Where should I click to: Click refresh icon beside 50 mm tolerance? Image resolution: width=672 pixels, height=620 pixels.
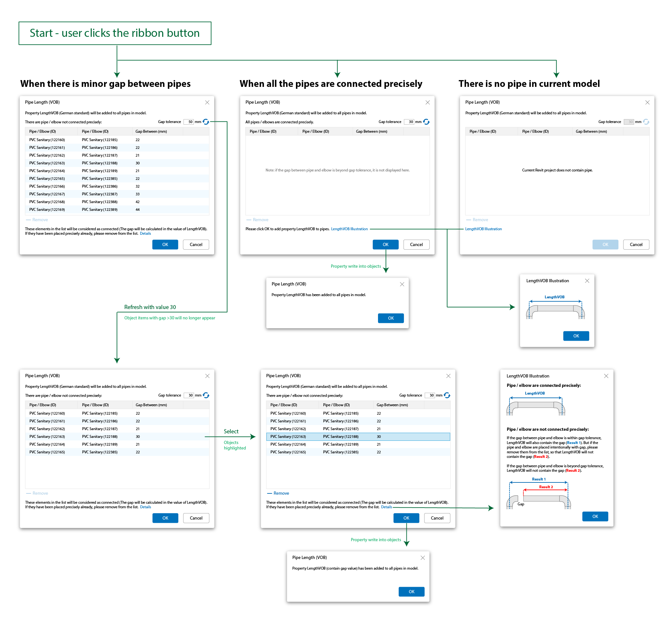[x=206, y=122]
